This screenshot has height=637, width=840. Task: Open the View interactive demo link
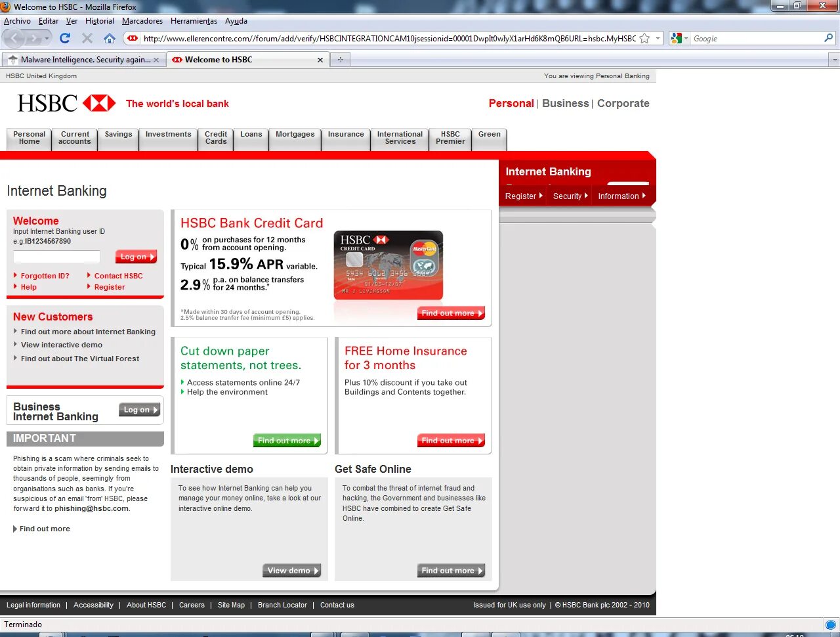pos(62,345)
